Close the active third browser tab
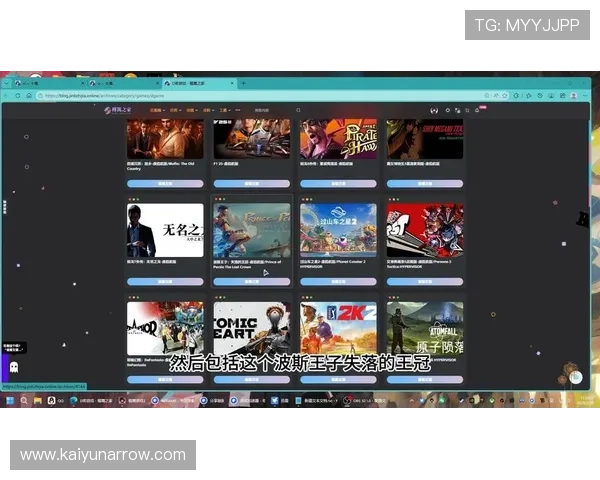Screen dimensions: 600x480 point(232,83)
